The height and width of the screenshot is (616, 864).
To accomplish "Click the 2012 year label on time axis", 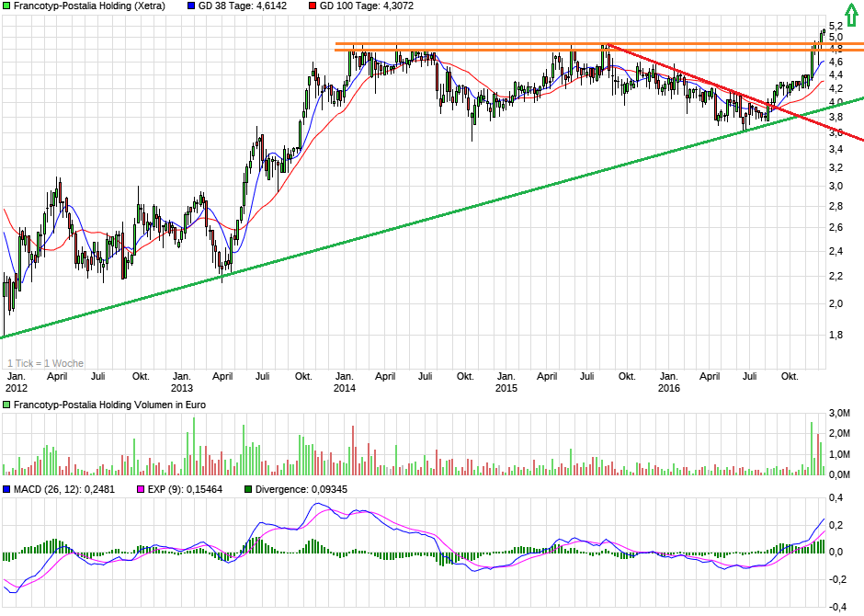I will (x=16, y=388).
